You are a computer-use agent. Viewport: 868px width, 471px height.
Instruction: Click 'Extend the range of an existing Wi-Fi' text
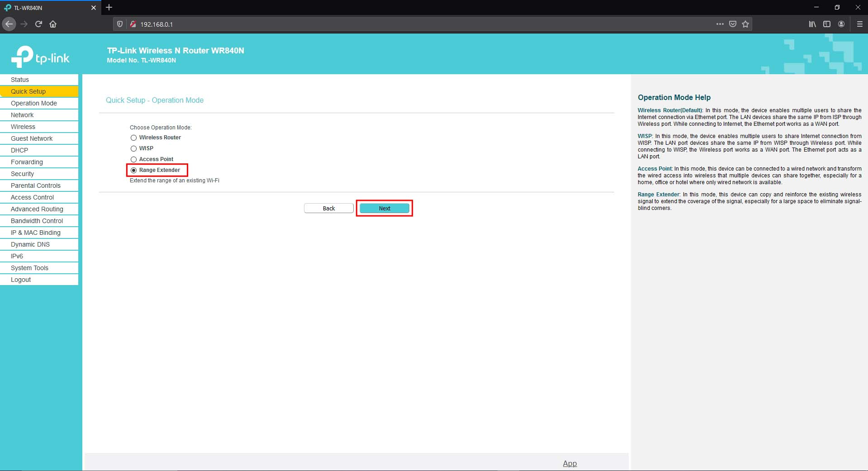(x=175, y=181)
